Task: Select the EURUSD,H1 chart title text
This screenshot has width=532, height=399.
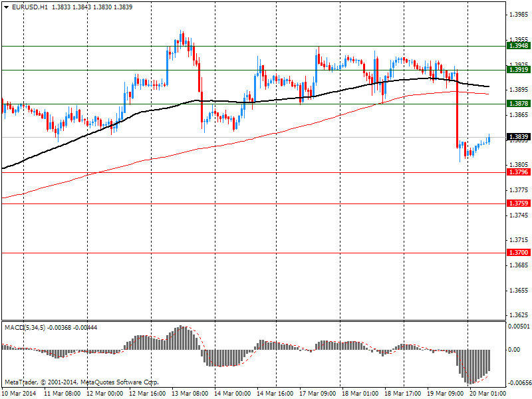Action: pos(30,7)
